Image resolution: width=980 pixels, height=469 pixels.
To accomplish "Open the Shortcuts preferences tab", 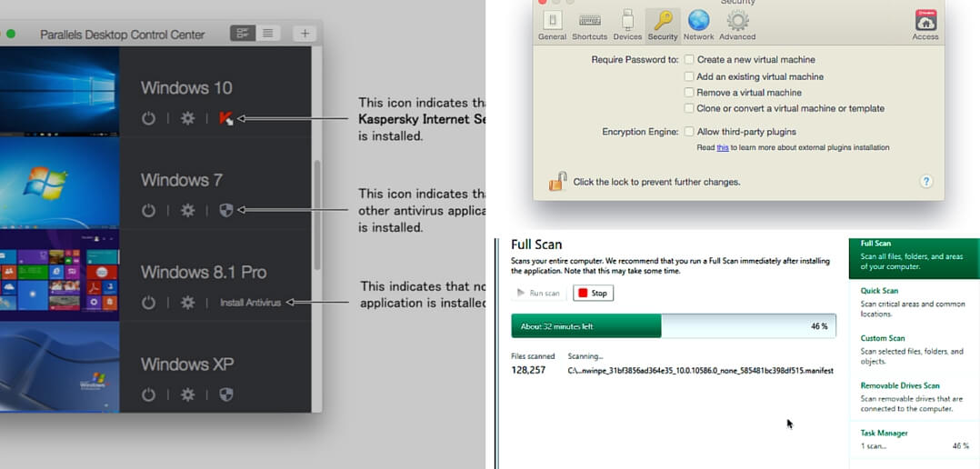I will coord(589,25).
